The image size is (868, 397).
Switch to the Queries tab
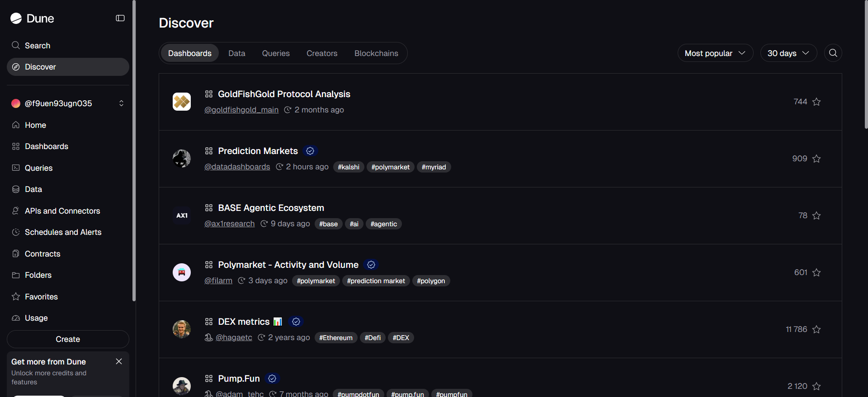[x=276, y=53]
